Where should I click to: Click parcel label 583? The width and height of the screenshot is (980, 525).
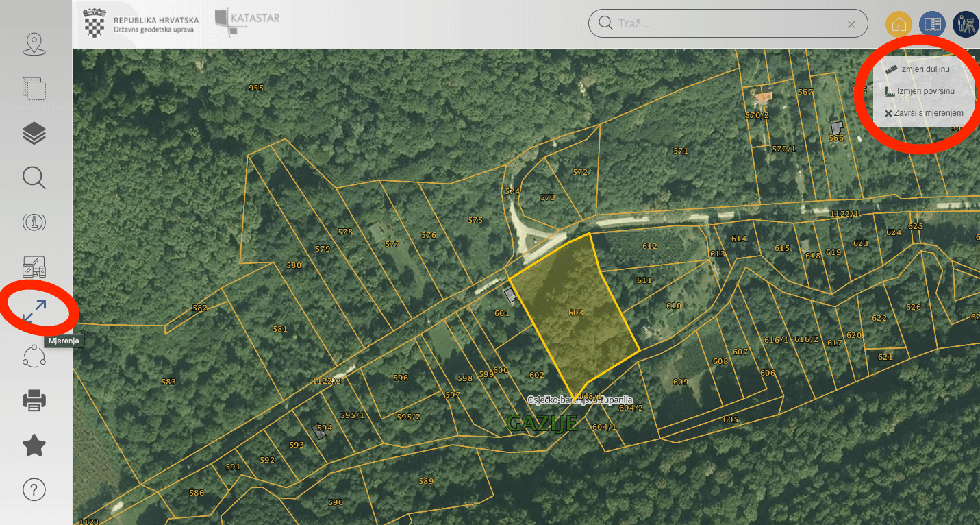pyautogui.click(x=168, y=382)
